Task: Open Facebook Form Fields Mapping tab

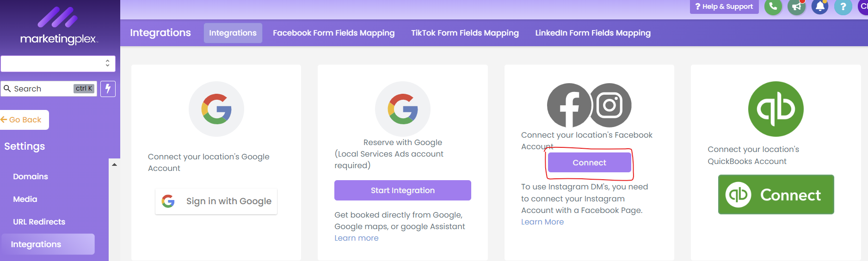Action: (334, 33)
